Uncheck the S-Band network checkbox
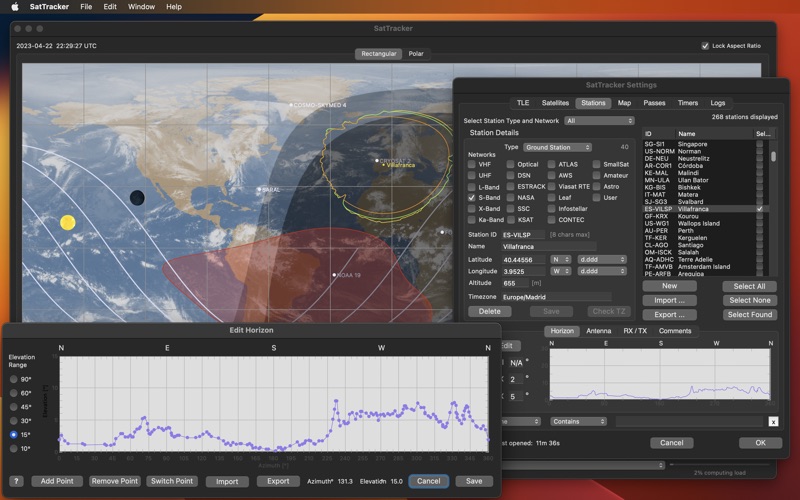Image resolution: width=800 pixels, height=500 pixels. 471,197
